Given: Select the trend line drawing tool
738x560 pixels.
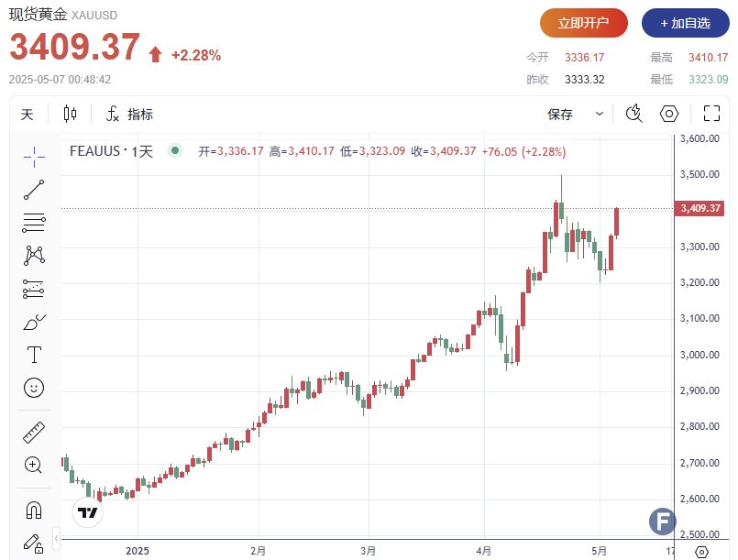Looking at the screenshot, I should [34, 190].
